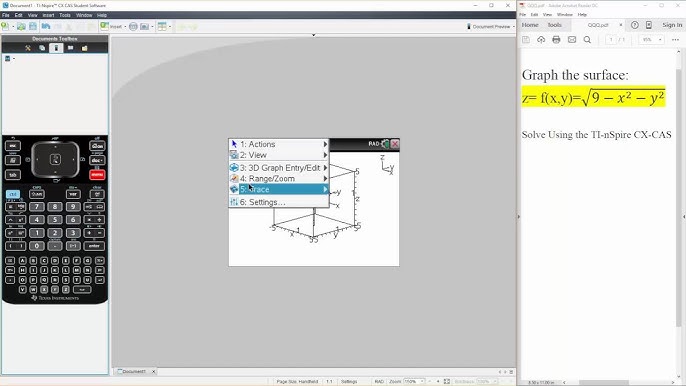The image size is (686, 386).
Task: Click the enter key on keypad
Action: (x=94, y=246)
